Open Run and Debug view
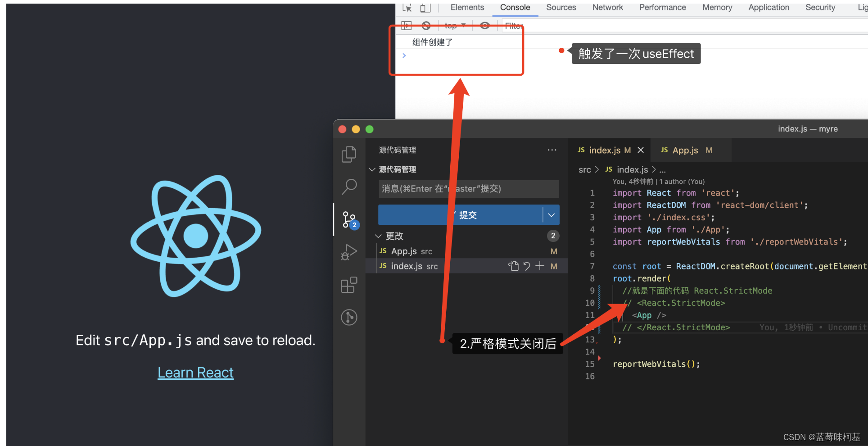The image size is (868, 446). coord(349,252)
